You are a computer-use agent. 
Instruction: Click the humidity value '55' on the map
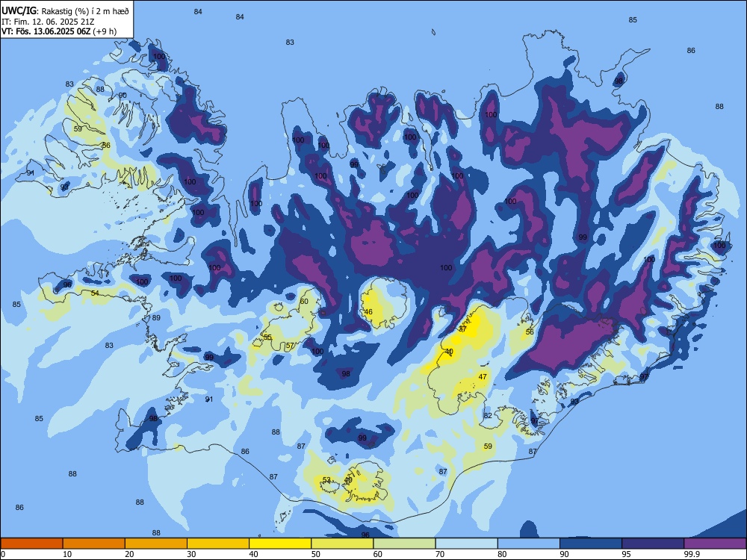(x=267, y=337)
